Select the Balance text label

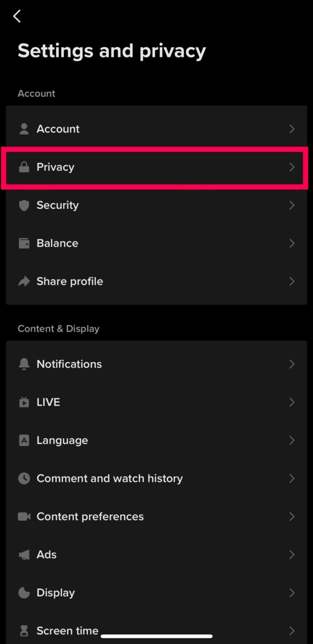click(57, 243)
